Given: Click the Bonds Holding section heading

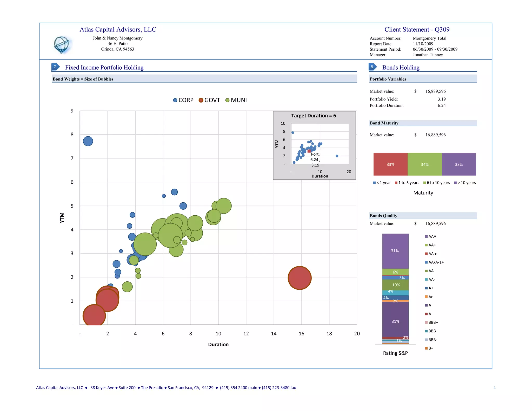Looking at the screenshot, I should point(401,68).
